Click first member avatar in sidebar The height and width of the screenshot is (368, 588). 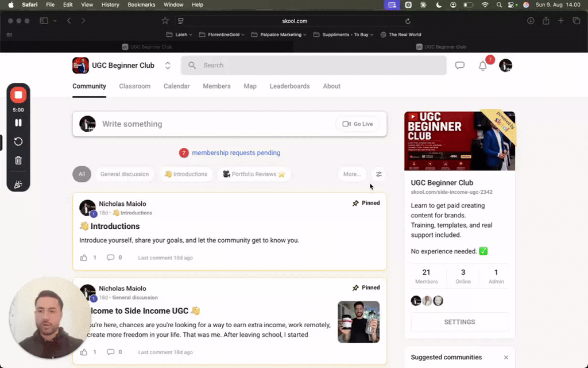(x=416, y=301)
